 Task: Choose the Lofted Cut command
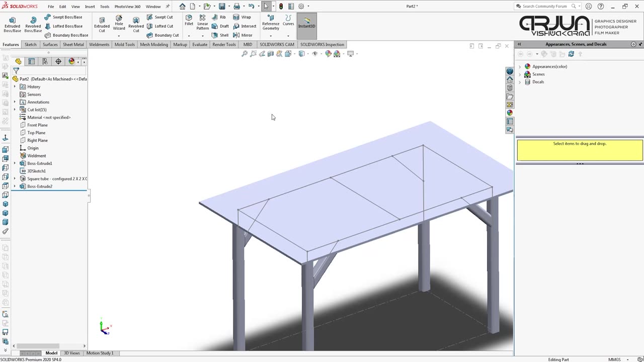click(x=159, y=26)
